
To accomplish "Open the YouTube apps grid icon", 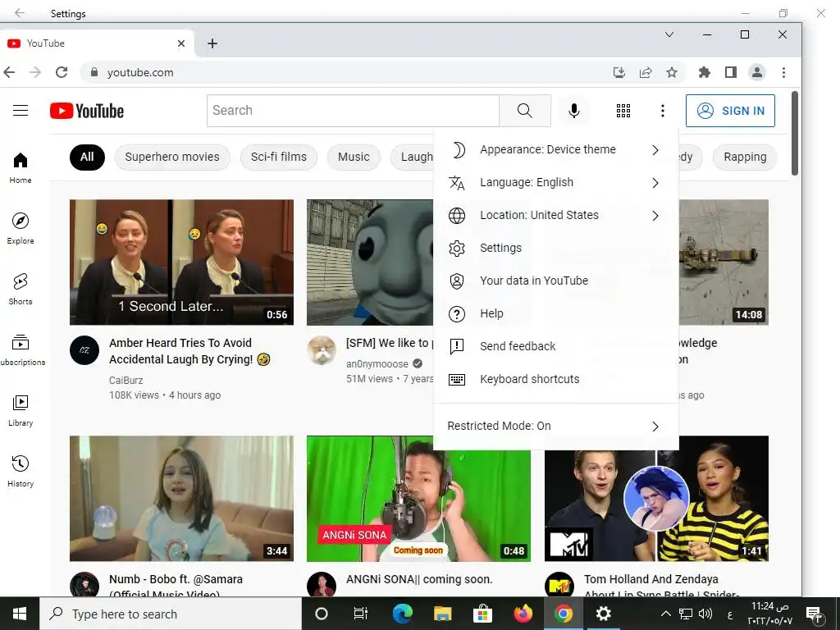I will [623, 111].
